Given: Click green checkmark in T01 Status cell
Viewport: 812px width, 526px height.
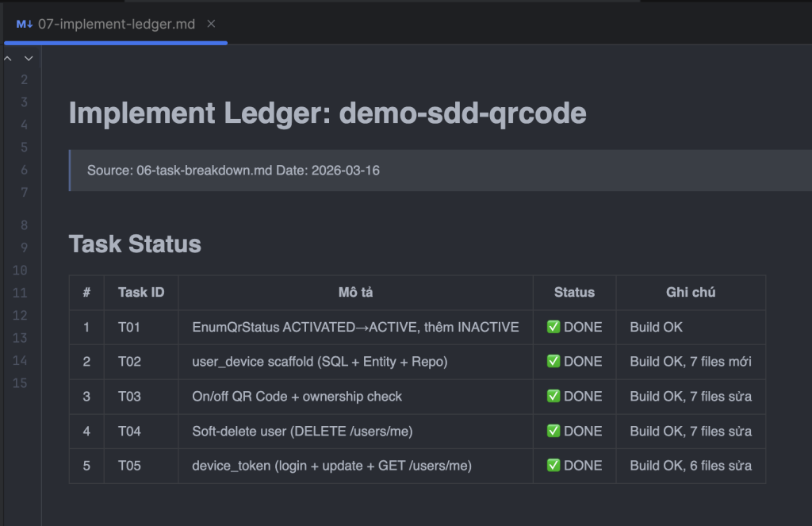Looking at the screenshot, I should (x=553, y=327).
